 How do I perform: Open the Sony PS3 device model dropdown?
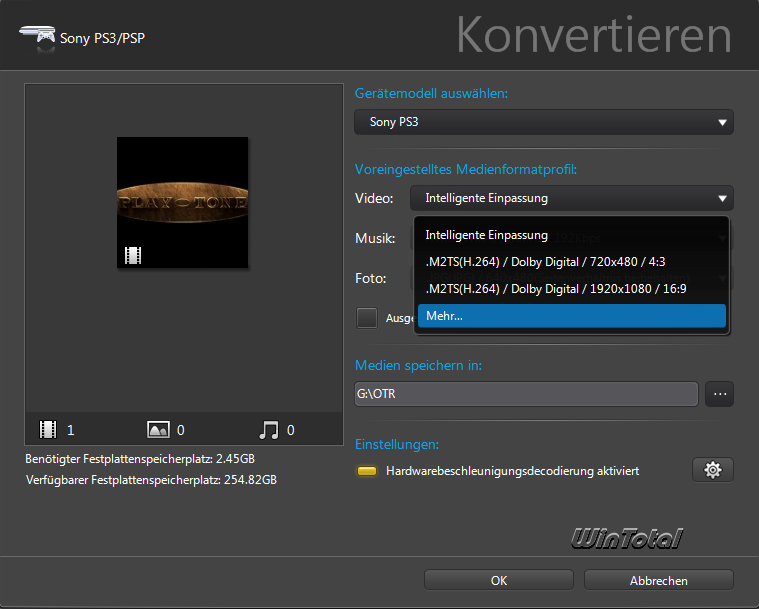tap(544, 122)
